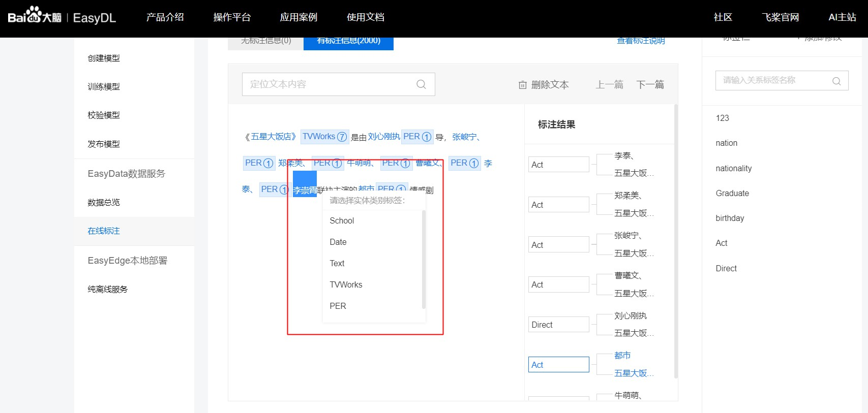Open the 使用文档 menu
Image resolution: width=868 pixels, height=413 pixels.
tap(366, 17)
